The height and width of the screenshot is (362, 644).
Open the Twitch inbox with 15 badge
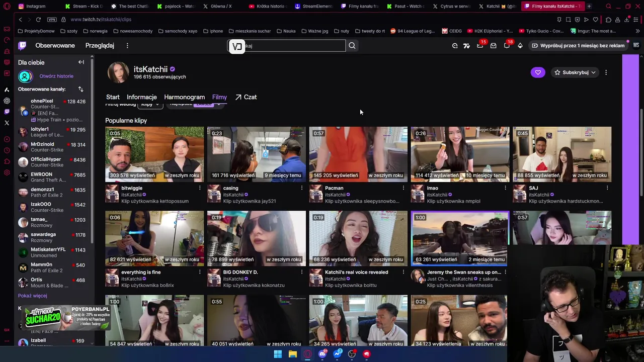point(480,46)
